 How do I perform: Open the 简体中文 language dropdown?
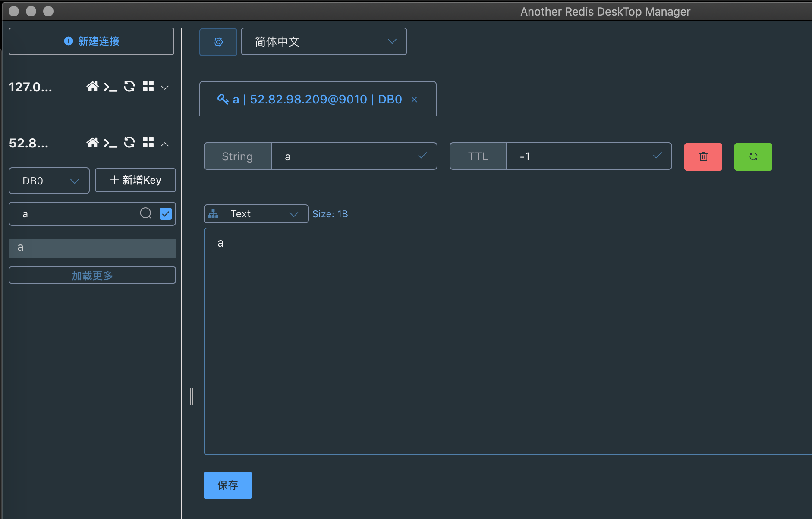point(324,42)
